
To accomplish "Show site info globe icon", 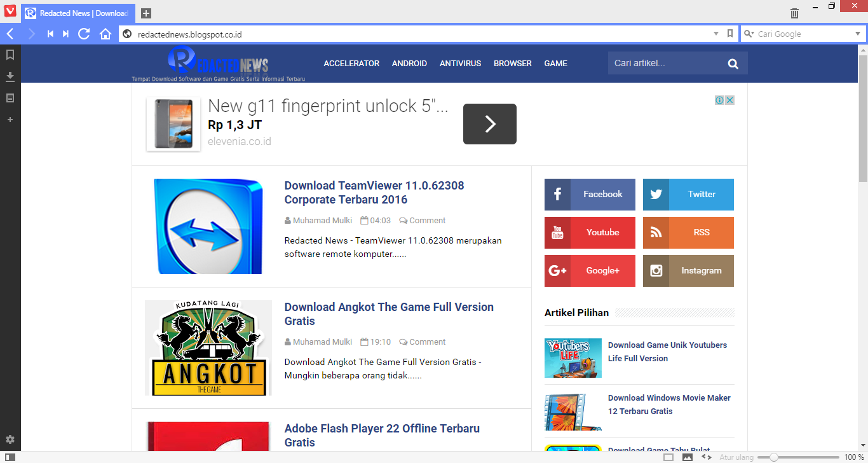I will tap(127, 34).
